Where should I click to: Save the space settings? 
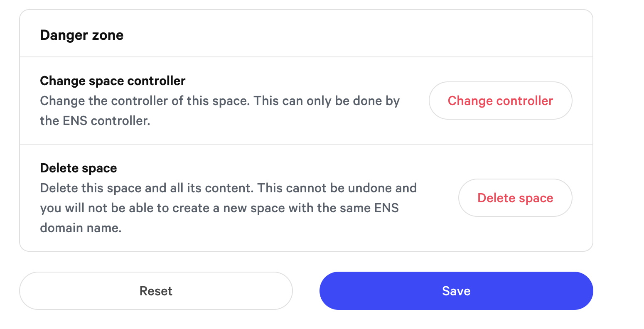(x=456, y=291)
